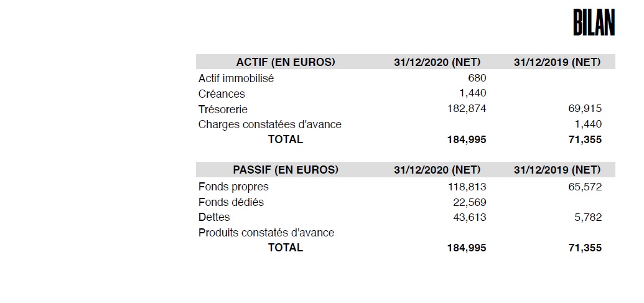Select the Fonds dédiés value 22,569
Viewport: 644px width, 303px height.
[470, 202]
